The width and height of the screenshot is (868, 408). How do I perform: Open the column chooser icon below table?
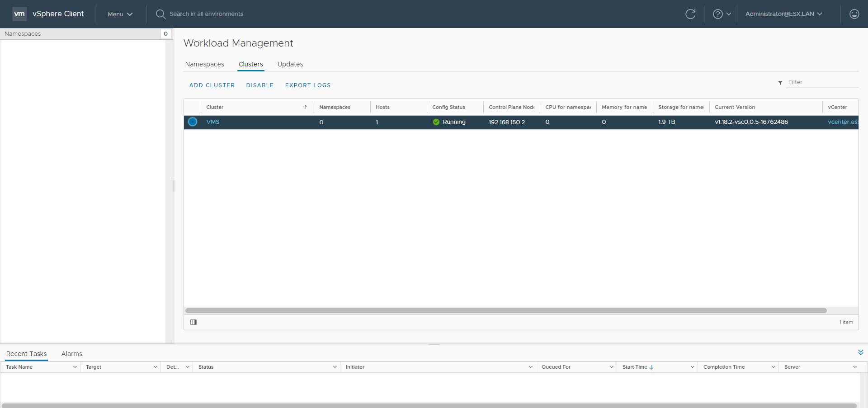coord(193,322)
